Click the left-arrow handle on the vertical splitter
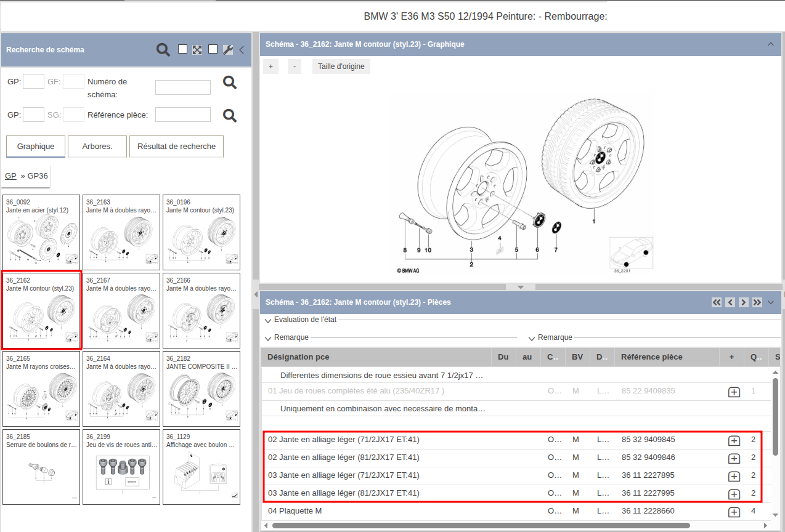This screenshot has width=785, height=532. (x=256, y=295)
